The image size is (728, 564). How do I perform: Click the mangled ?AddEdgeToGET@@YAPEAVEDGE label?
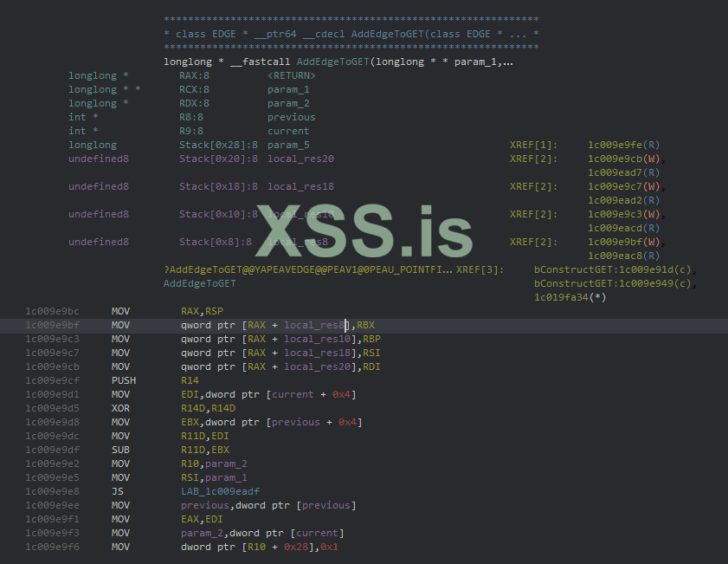click(308, 270)
